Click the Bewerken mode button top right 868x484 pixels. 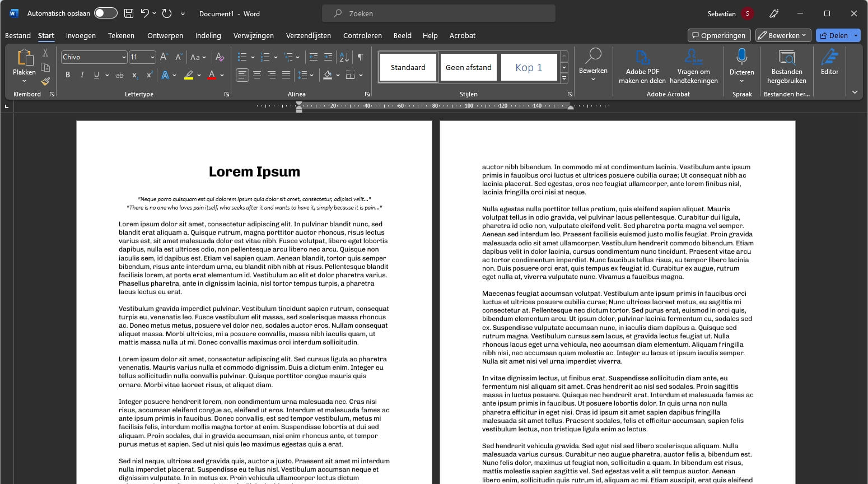pyautogui.click(x=783, y=35)
